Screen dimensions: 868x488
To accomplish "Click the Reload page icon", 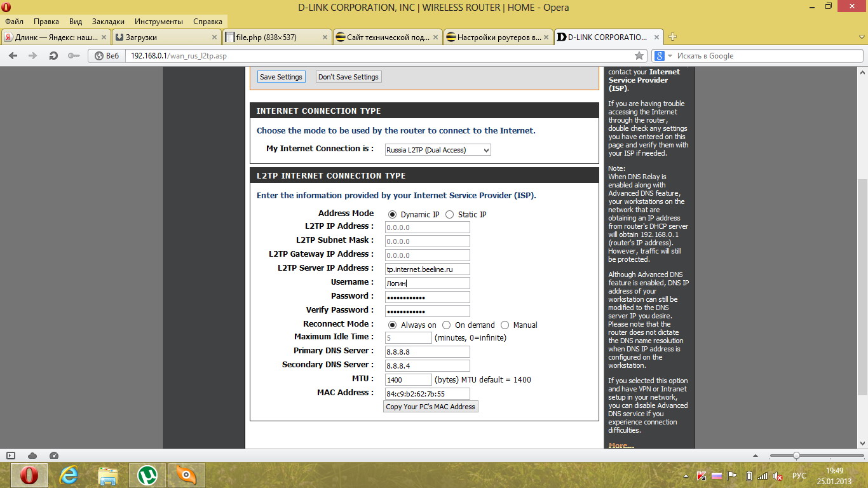I will point(53,56).
